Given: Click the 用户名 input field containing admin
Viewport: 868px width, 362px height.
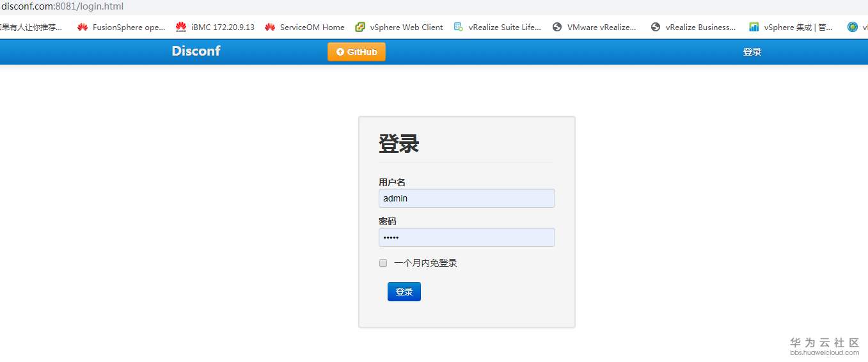Looking at the screenshot, I should (x=467, y=198).
